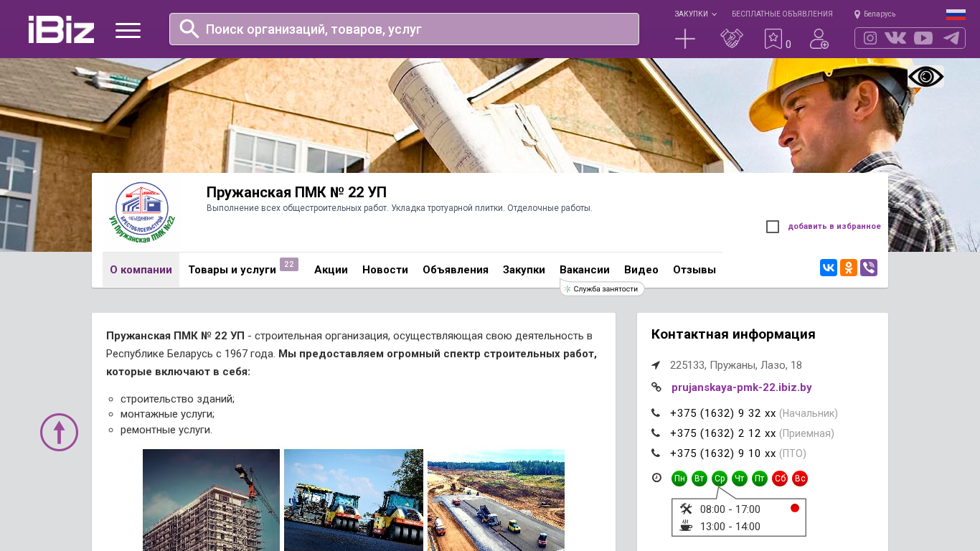This screenshot has width=980, height=551.
Task: Select Monday (Пн) schedule circle
Action: pos(679,479)
